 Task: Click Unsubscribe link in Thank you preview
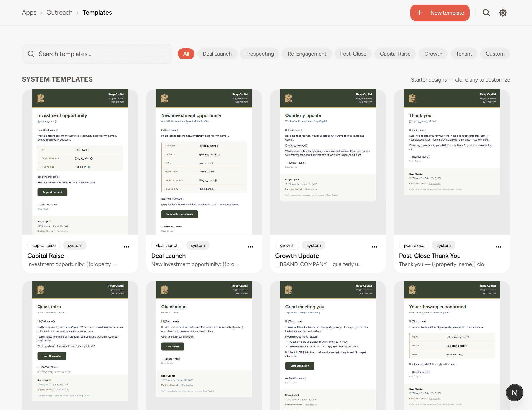click(435, 184)
